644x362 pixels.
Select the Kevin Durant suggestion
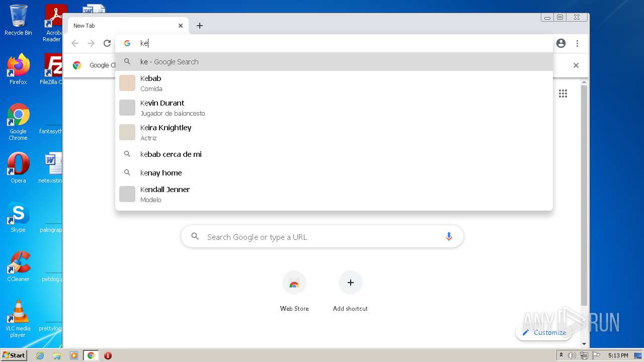coord(334,108)
